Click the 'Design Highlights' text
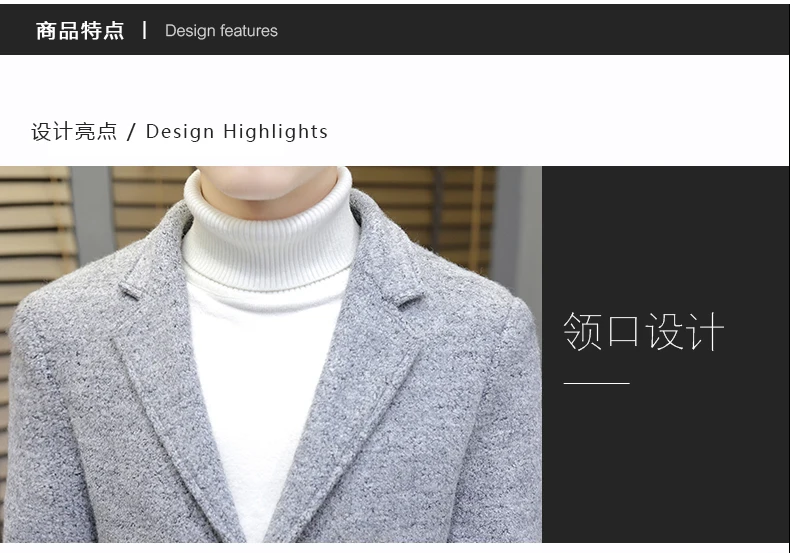790x553 pixels. [x=237, y=132]
